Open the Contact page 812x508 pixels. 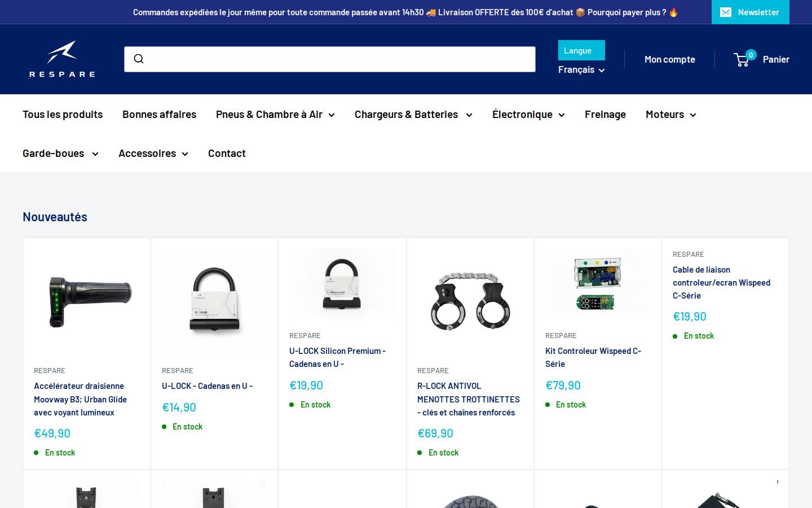(x=227, y=153)
